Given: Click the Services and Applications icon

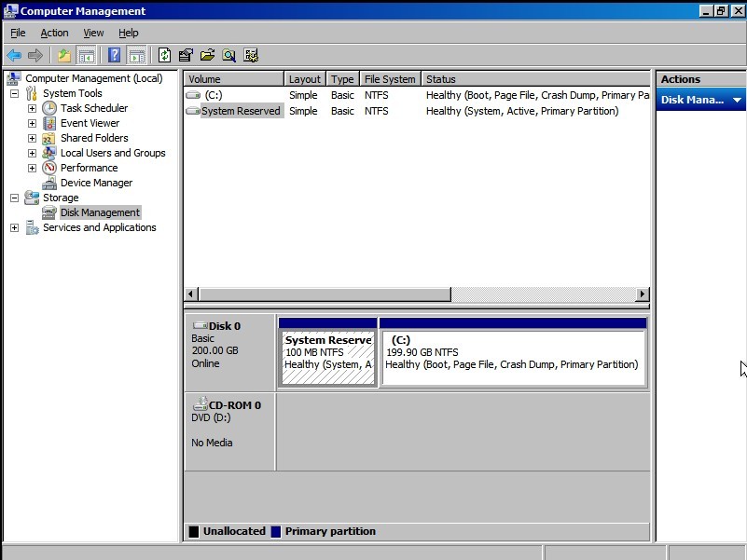Looking at the screenshot, I should click(x=32, y=227).
